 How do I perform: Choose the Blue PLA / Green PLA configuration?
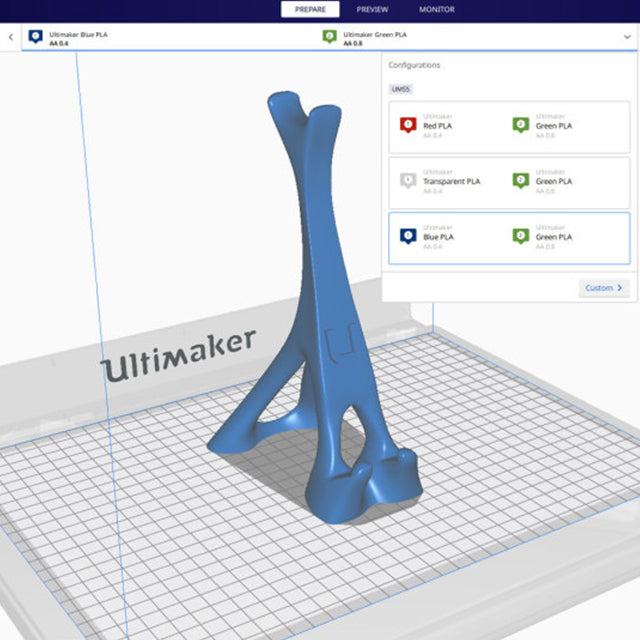pos(509,238)
